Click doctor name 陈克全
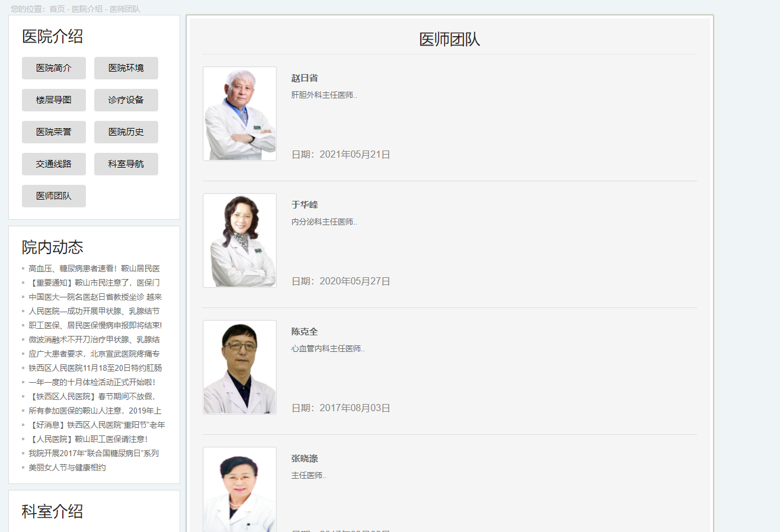The image size is (780, 532). click(305, 332)
